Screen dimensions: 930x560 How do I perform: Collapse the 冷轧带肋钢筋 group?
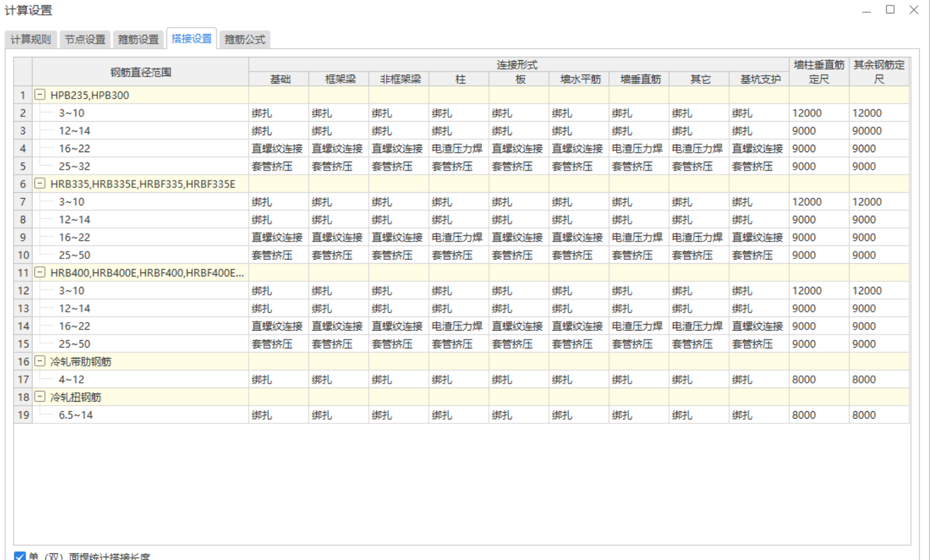(x=40, y=362)
